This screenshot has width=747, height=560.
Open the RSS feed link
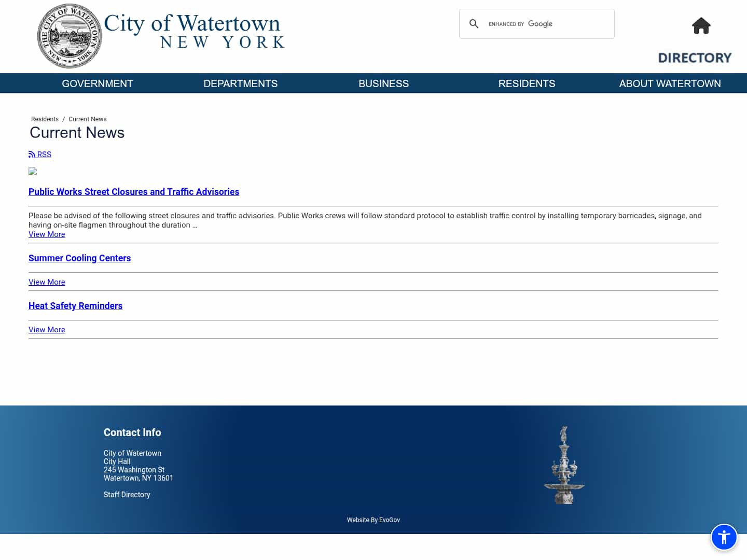40,155
